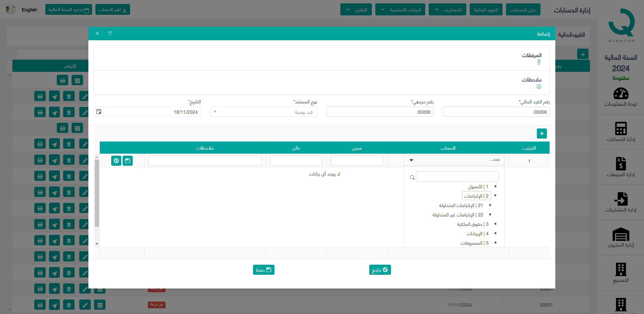Open Inventory Management in sidebar

620,237
